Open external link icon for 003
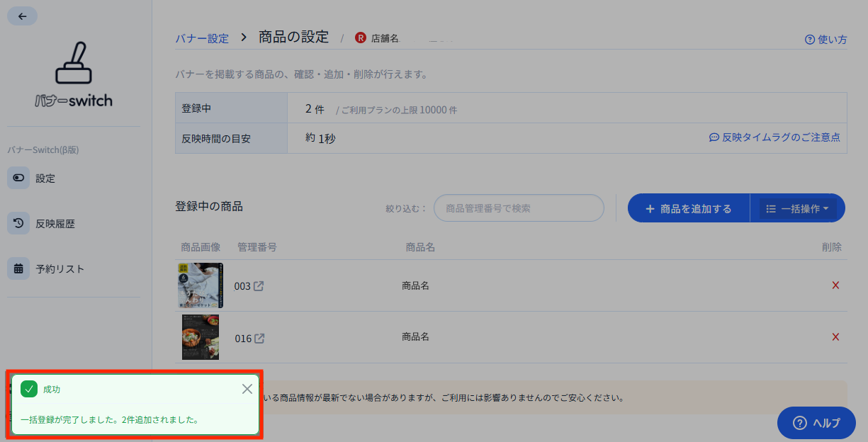Screen dimensions: 868x442 pos(259,286)
